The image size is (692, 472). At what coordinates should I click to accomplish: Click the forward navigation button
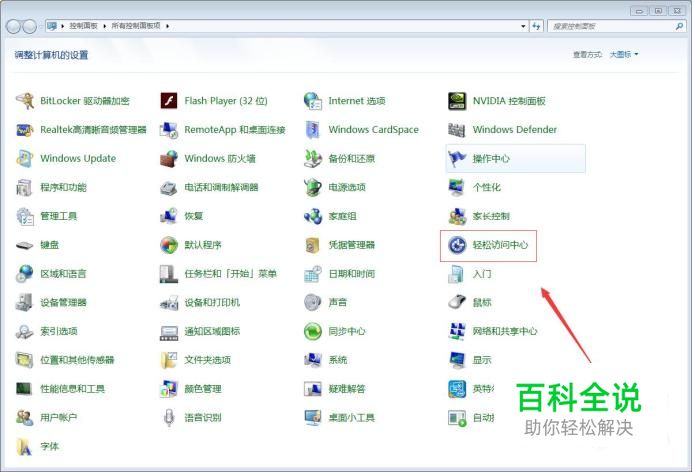tap(30, 27)
